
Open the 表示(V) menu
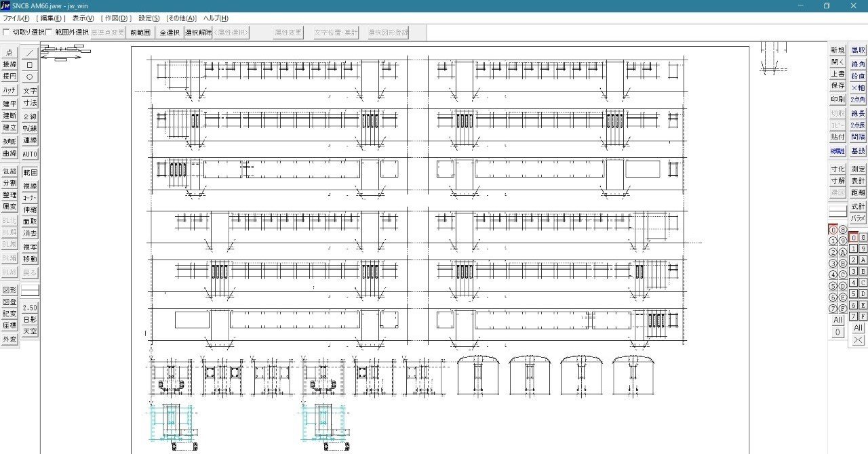tap(83, 18)
